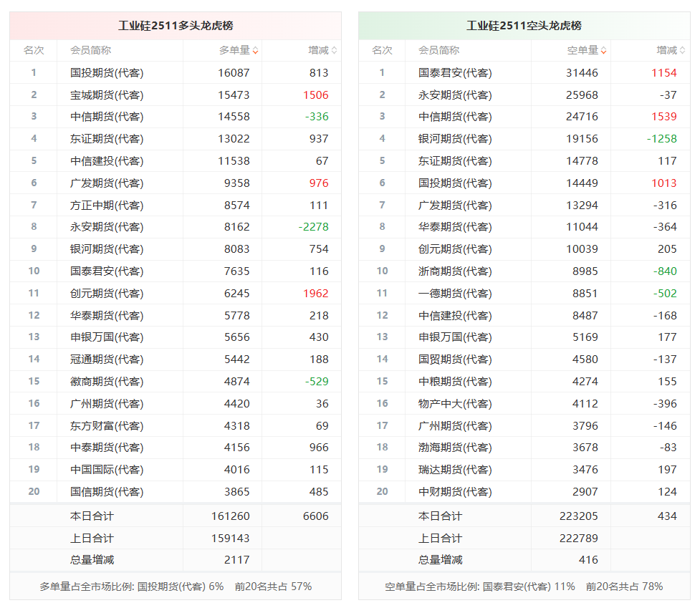
Task: Click 东证期货(代客) in long table
Action: point(107,139)
